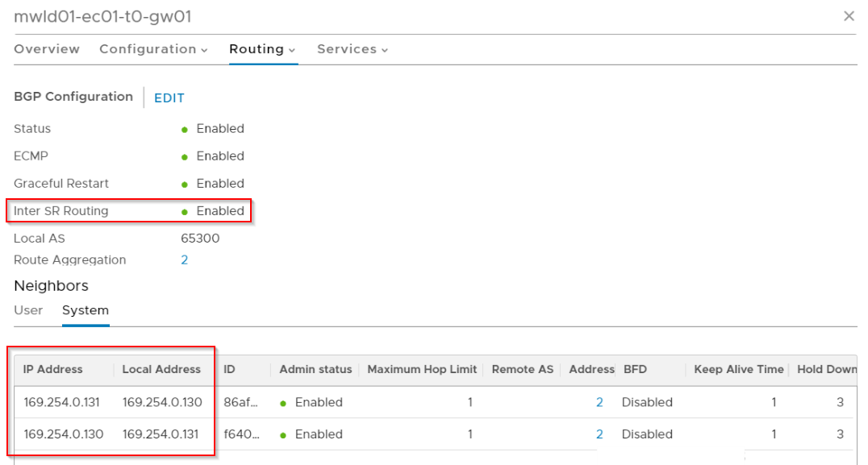The height and width of the screenshot is (465, 868).
Task: Click the Keep Alive Time column header
Action: (738, 369)
